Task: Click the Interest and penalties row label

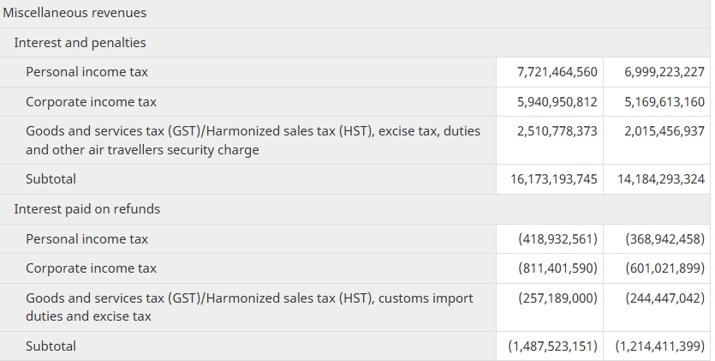Action: [x=80, y=42]
